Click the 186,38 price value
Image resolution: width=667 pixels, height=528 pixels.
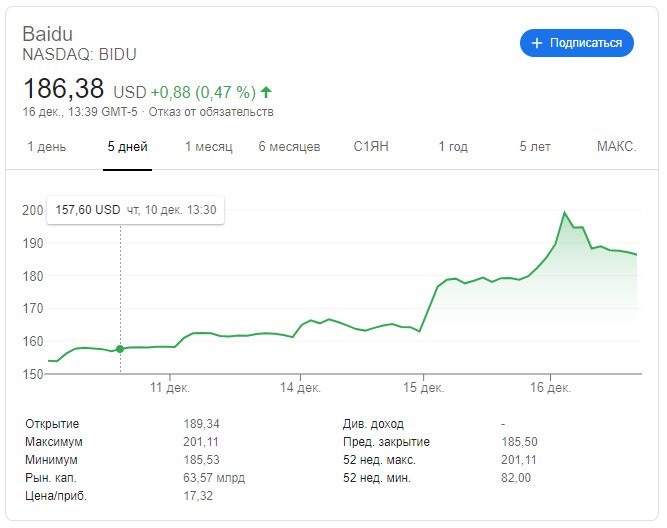point(63,88)
